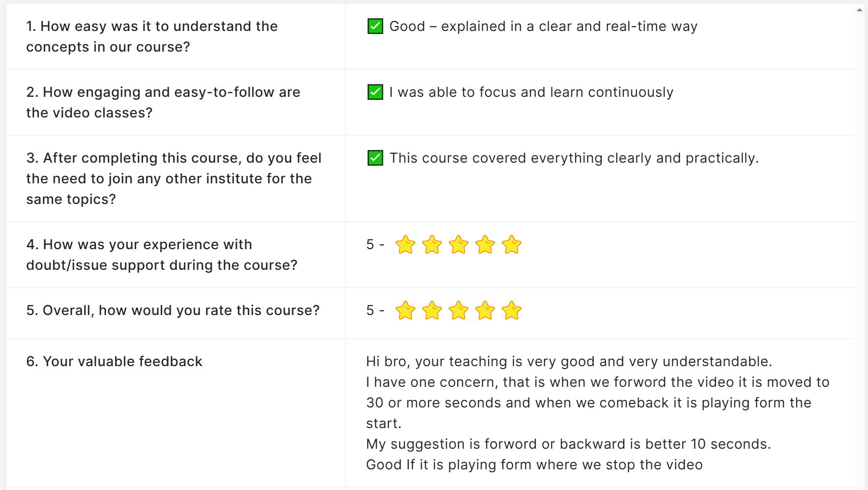
Task: Toggle the checkbox beside 'I was able to focus'
Action: [376, 92]
